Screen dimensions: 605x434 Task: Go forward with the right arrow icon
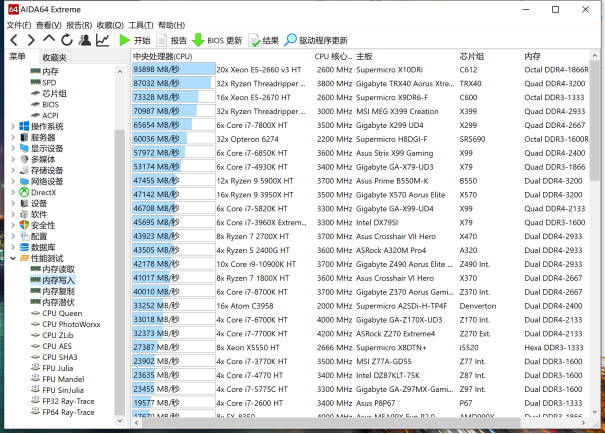(x=31, y=40)
